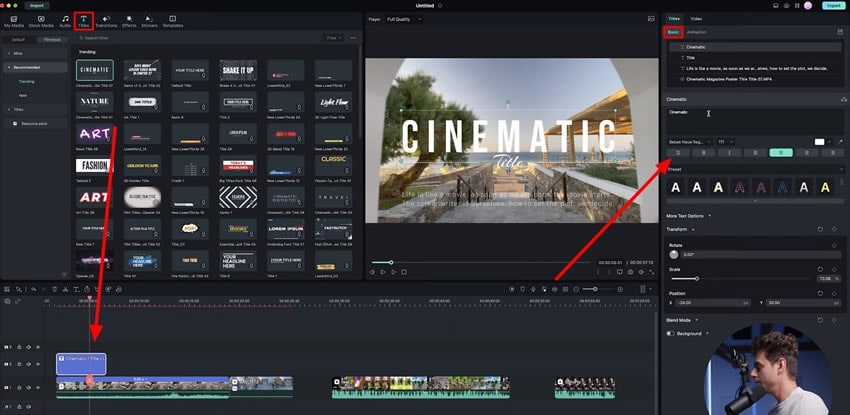This screenshot has height=415, width=850.
Task: Click the undo icon in timeline toolbar
Action: coord(34,289)
